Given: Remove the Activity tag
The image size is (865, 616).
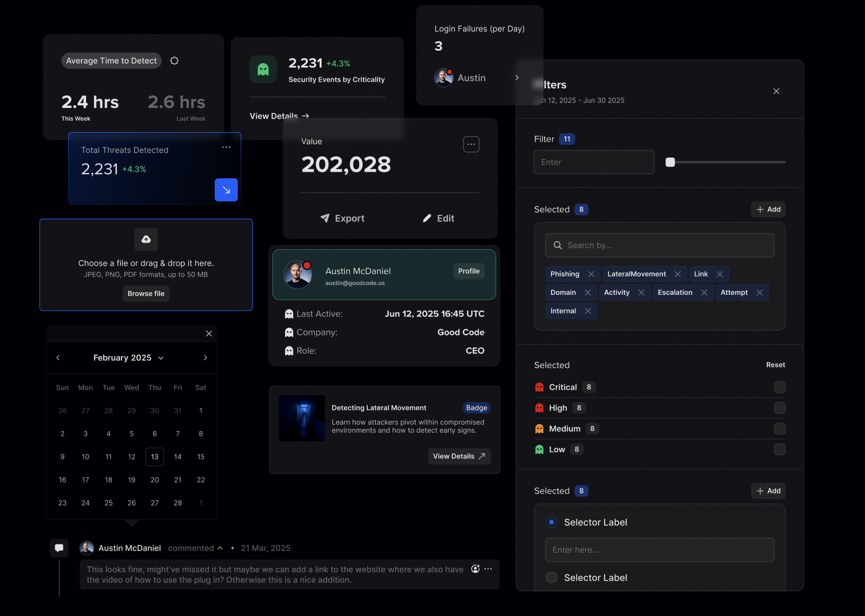Looking at the screenshot, I should pyautogui.click(x=641, y=293).
